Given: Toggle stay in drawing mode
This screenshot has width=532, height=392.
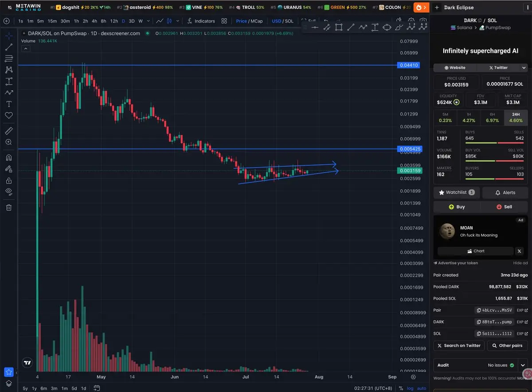Looking at the screenshot, I should pos(8,169).
